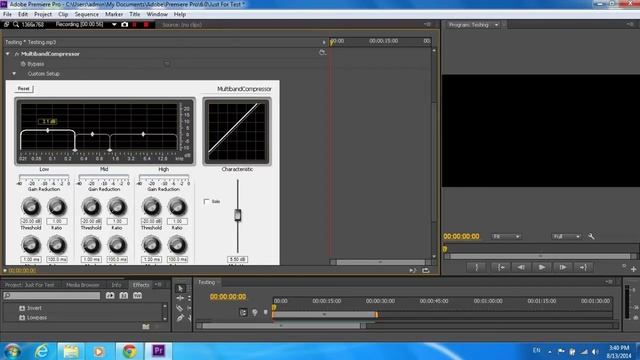Open the Effects panel flyout menu
Viewport: 640px width, 360px height.
[158, 284]
